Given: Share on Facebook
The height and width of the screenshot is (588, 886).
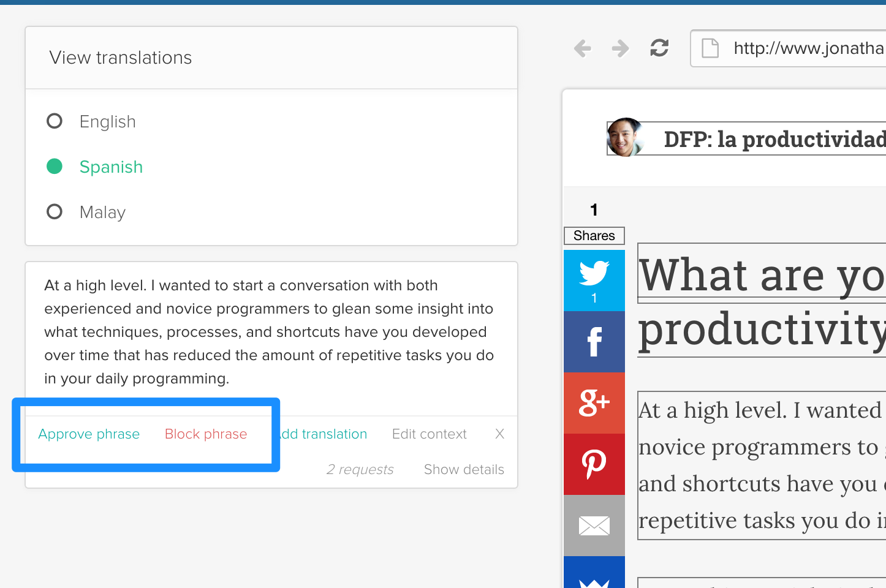Looking at the screenshot, I should 594,342.
